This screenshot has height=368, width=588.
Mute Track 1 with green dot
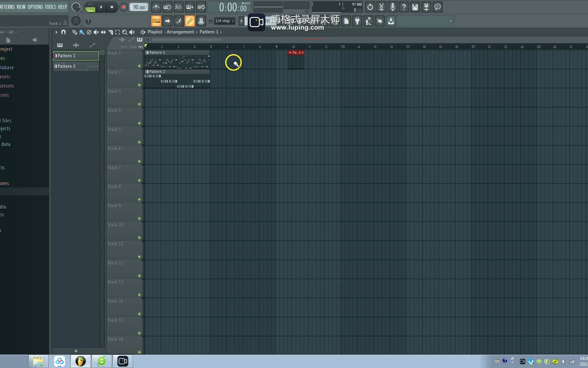(139, 66)
